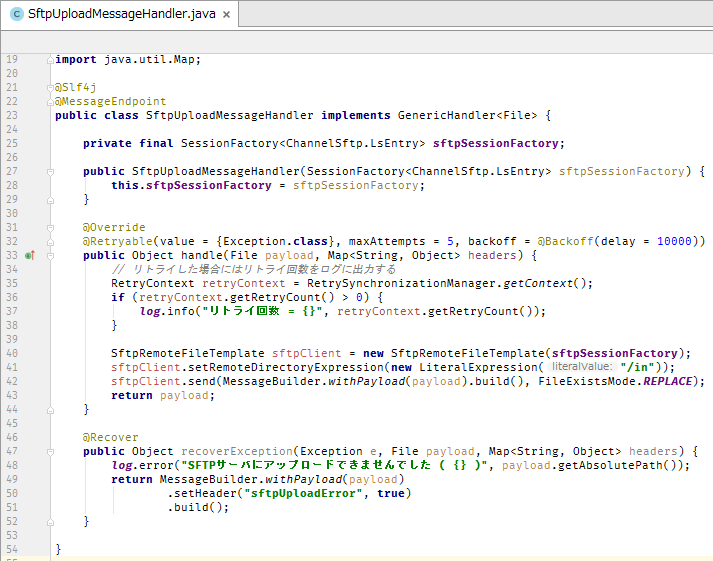Click 'new SftpRemoteFileTemplate' on line 40
This screenshot has height=561, width=713.
453,353
